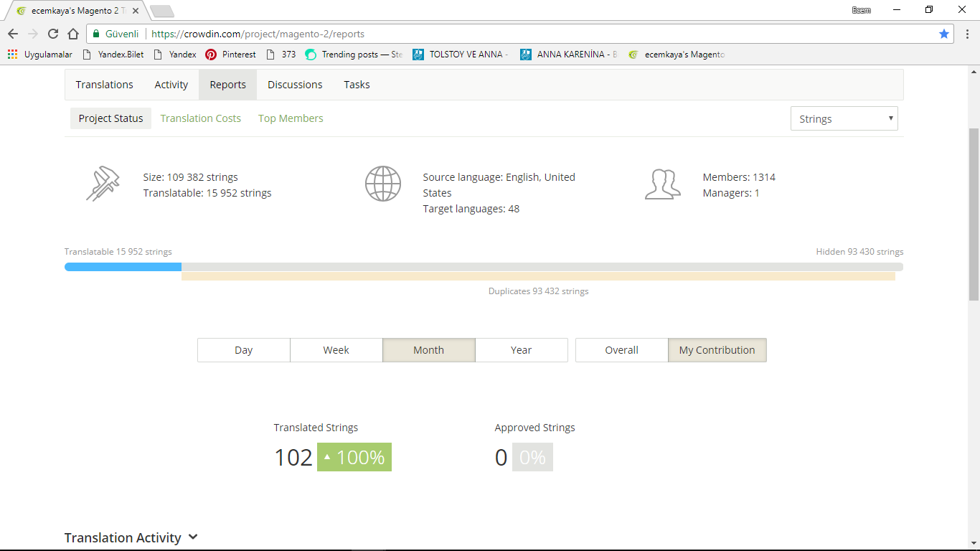Open the Strings unit dropdown
980x551 pixels.
click(844, 119)
